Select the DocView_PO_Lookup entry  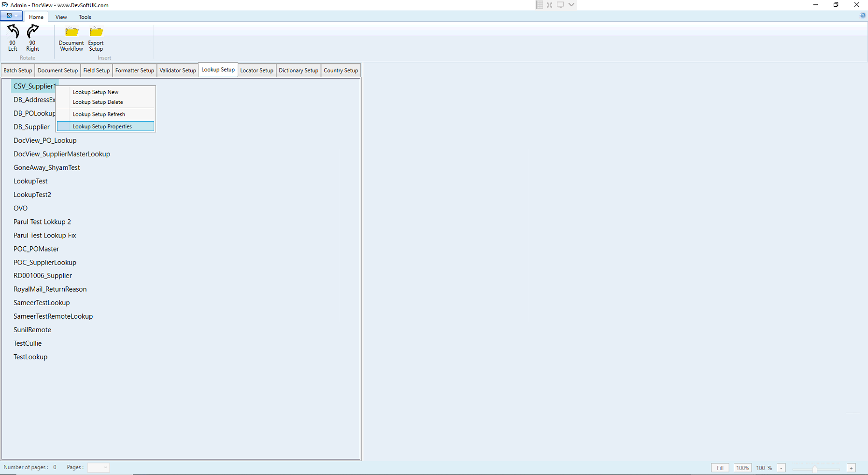(45, 140)
